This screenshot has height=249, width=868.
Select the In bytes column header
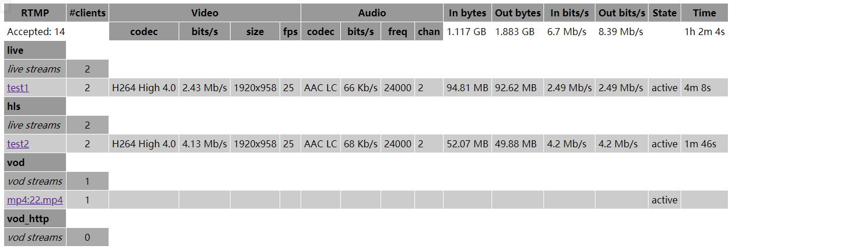coord(467,13)
